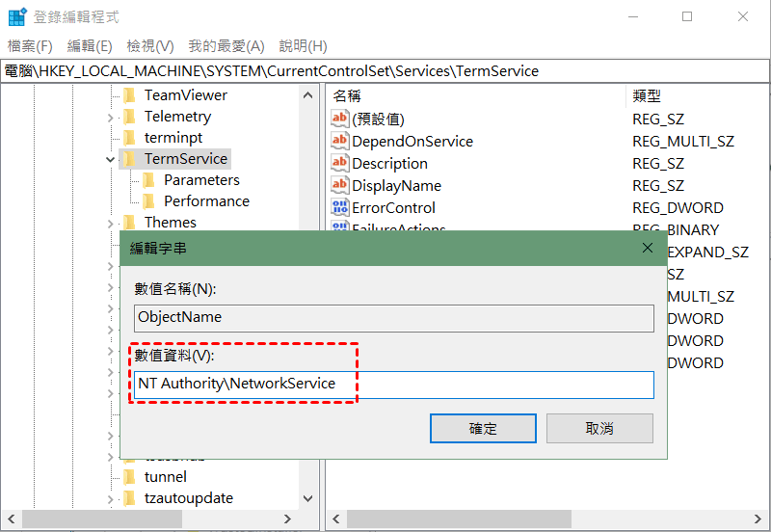Select the Parameters subkey label
771x532 pixels.
201,180
